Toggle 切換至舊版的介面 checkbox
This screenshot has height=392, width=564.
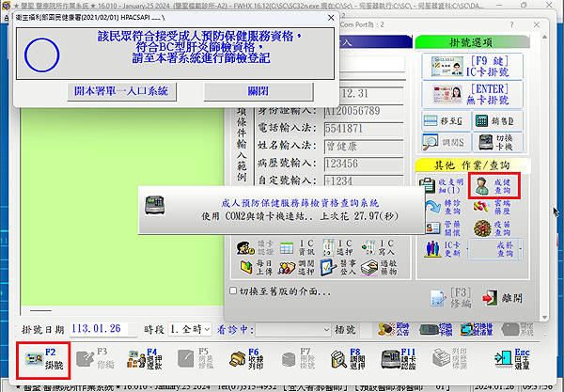coord(235,292)
